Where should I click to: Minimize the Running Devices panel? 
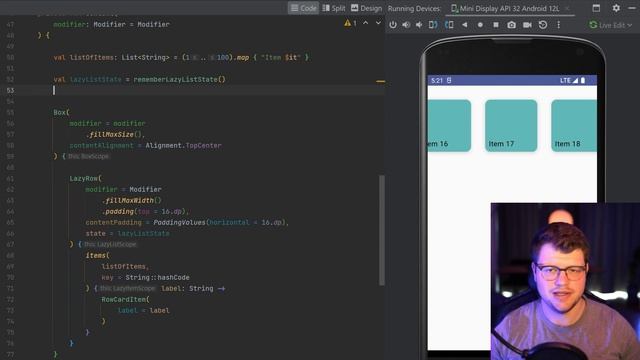coord(632,8)
